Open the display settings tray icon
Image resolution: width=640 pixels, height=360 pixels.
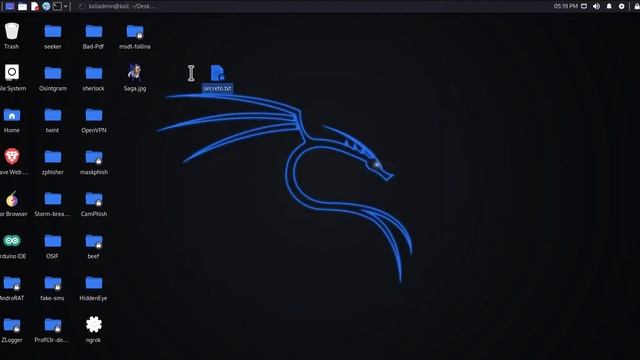[584, 6]
